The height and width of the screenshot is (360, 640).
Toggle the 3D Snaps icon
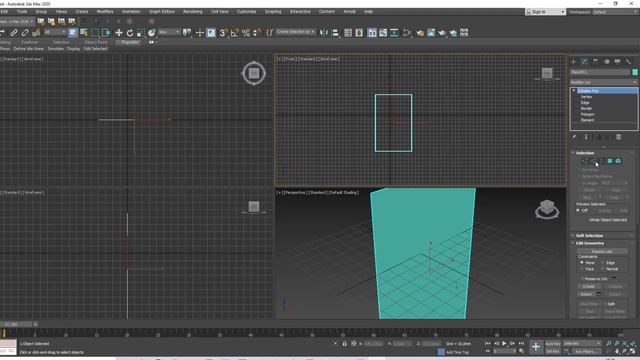click(x=223, y=33)
